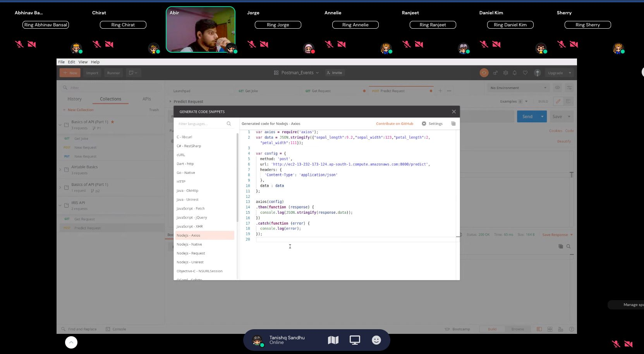The image size is (644, 354).
Task: Open the emoji reactions icon
Action: coord(376,340)
